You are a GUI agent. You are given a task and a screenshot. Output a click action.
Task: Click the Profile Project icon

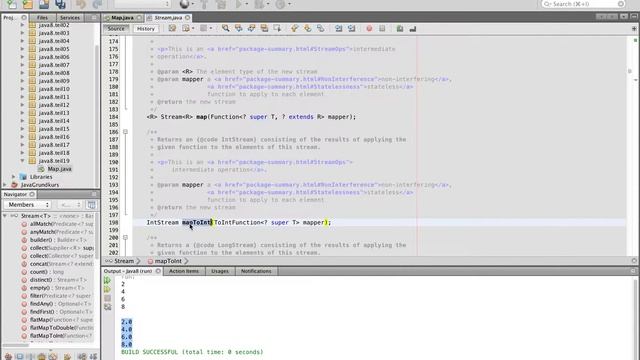[280, 4]
